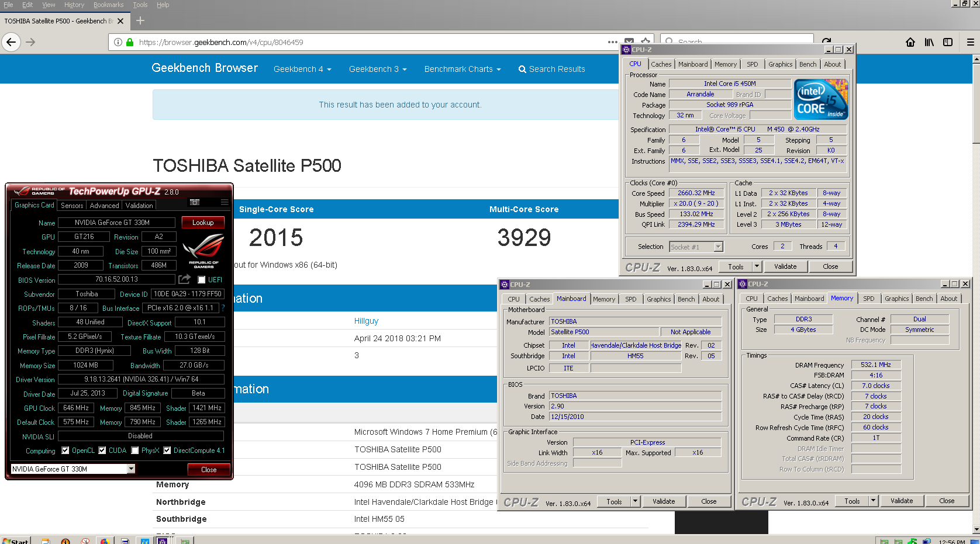
Task: Open the Geekbench 4 dropdown menu
Action: (302, 69)
